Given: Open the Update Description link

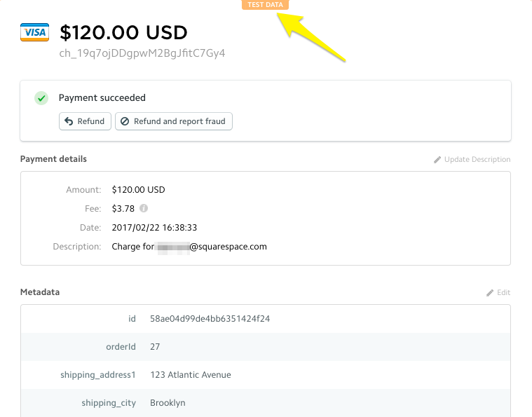Looking at the screenshot, I should 477,160.
